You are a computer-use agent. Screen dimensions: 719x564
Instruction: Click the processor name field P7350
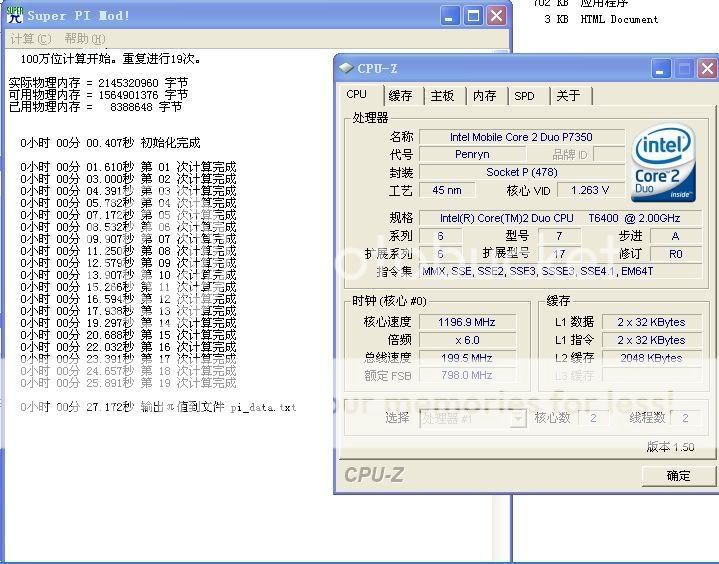point(521,137)
